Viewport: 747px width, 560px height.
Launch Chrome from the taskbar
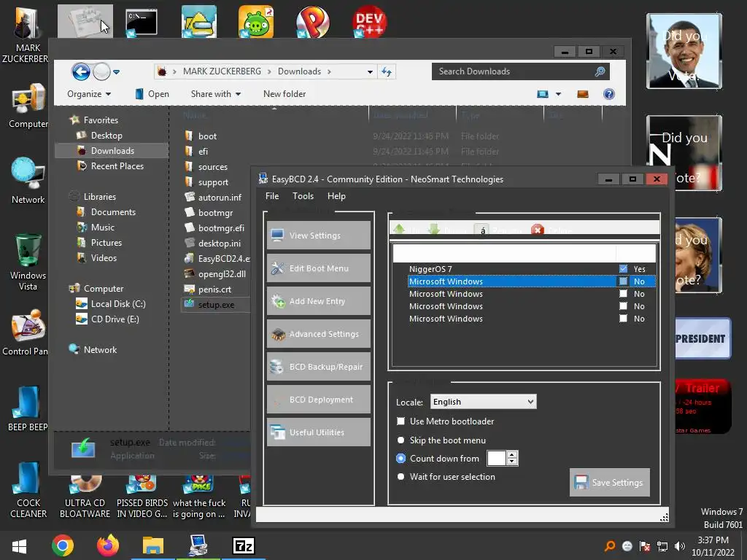(63, 545)
